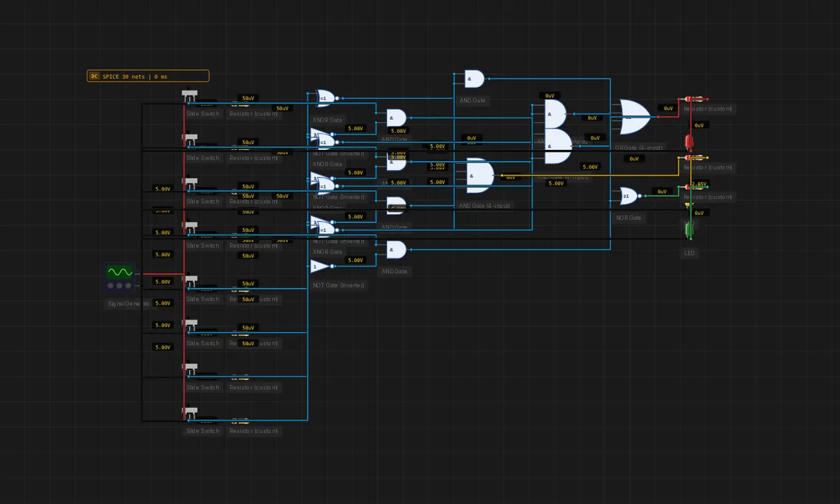The height and width of the screenshot is (504, 840).
Task: Select the Signal Generator component
Action: (x=120, y=278)
